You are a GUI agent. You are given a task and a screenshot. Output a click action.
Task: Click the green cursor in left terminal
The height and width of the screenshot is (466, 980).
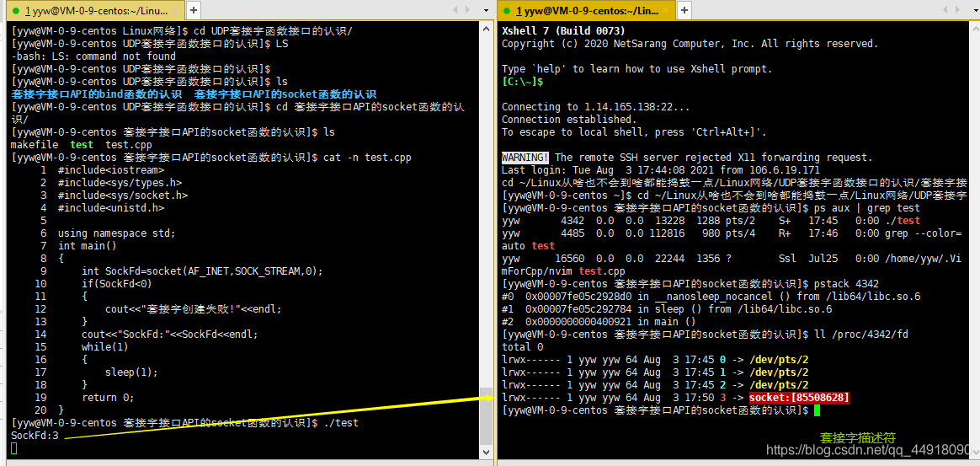coord(14,447)
